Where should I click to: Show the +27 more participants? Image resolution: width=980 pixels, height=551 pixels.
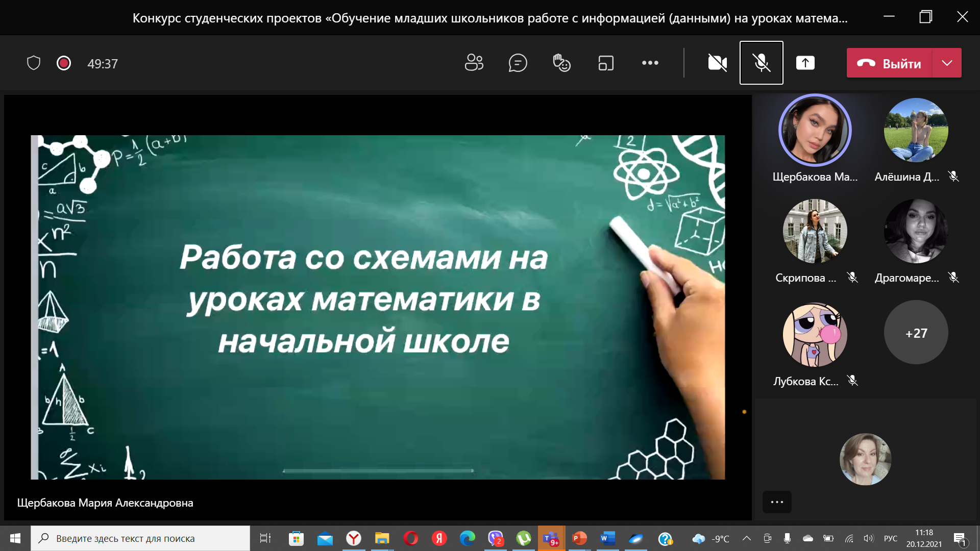pos(916,333)
